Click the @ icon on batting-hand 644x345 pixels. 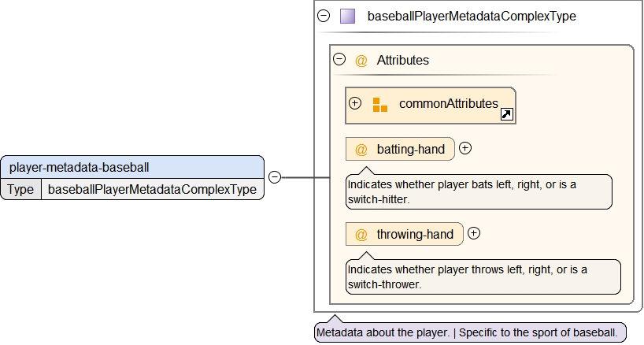pyautogui.click(x=361, y=149)
